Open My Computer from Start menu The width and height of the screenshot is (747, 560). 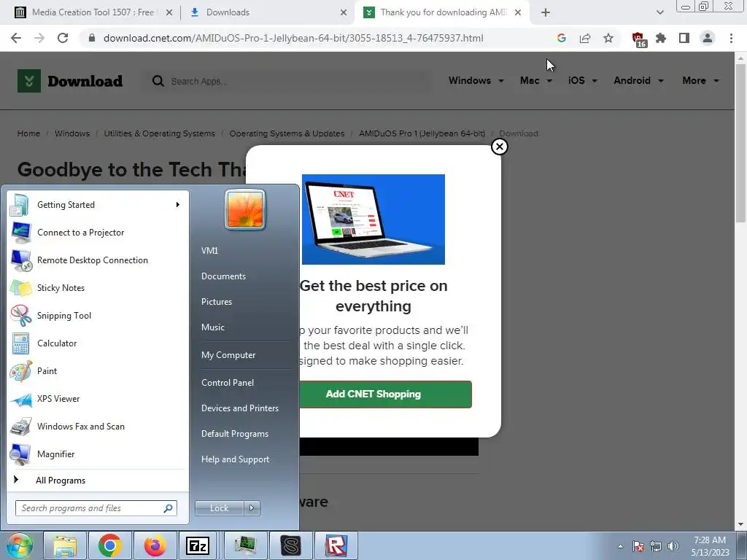click(x=228, y=355)
